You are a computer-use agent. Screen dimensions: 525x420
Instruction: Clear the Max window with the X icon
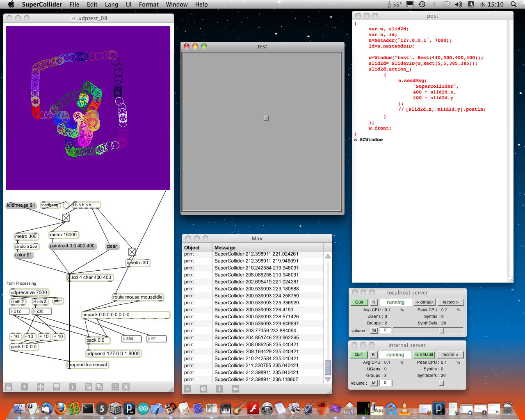point(187,389)
